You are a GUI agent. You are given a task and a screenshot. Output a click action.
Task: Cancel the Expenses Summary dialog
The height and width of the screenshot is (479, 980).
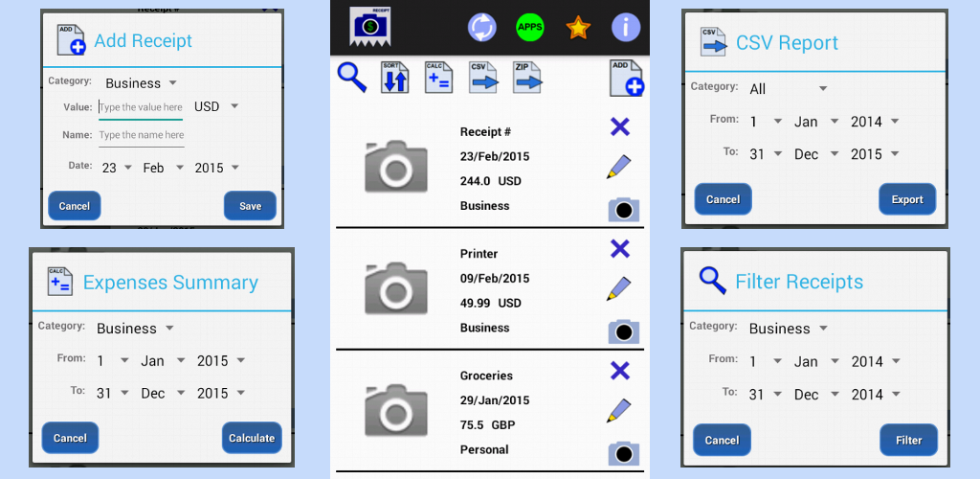tap(70, 438)
